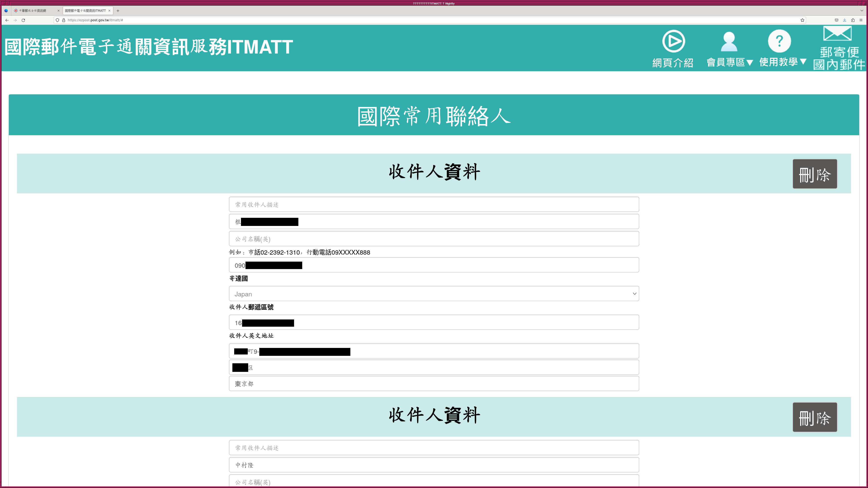Click the 網頁介紹 play icon

pyautogui.click(x=673, y=41)
